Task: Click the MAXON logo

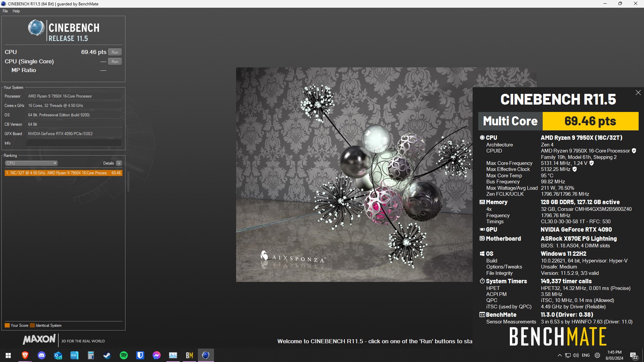Action: 39,339
